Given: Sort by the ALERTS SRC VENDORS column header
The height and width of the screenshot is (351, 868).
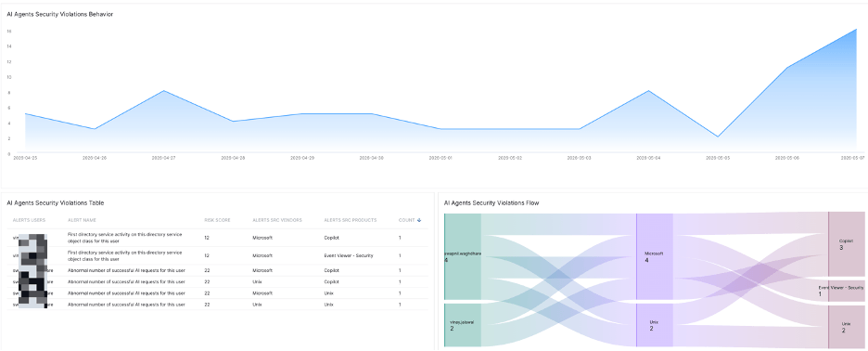Looking at the screenshot, I should [x=276, y=220].
